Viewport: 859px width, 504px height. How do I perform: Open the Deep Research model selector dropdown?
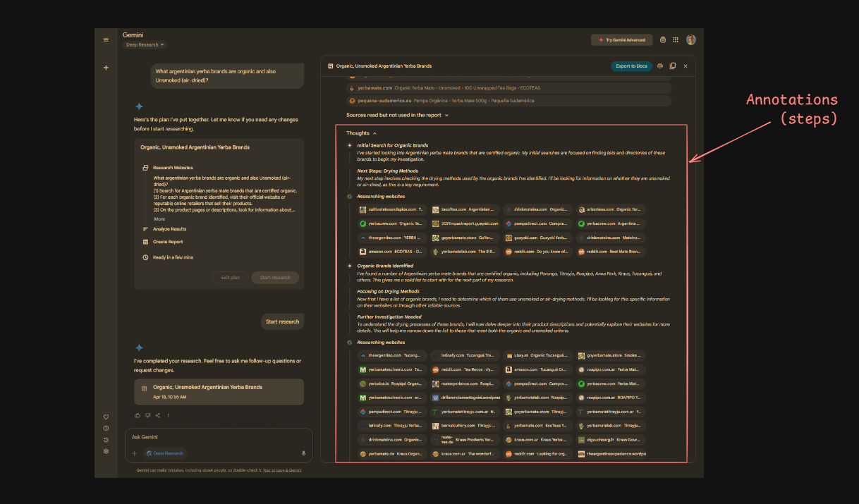pyautogui.click(x=145, y=44)
